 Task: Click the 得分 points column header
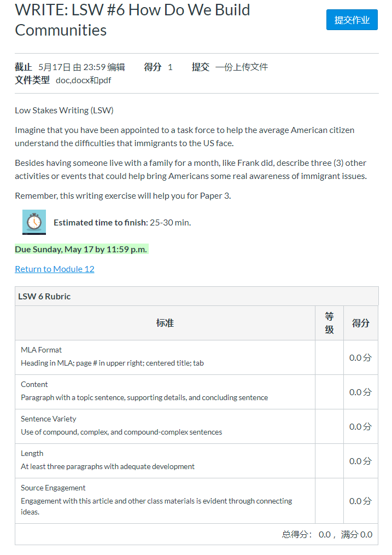pyautogui.click(x=360, y=323)
